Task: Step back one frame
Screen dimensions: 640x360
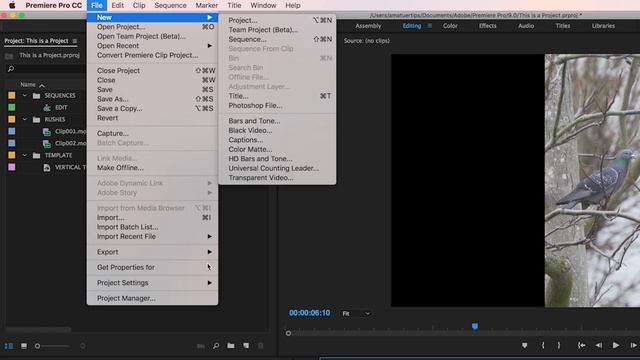Action: click(x=599, y=345)
